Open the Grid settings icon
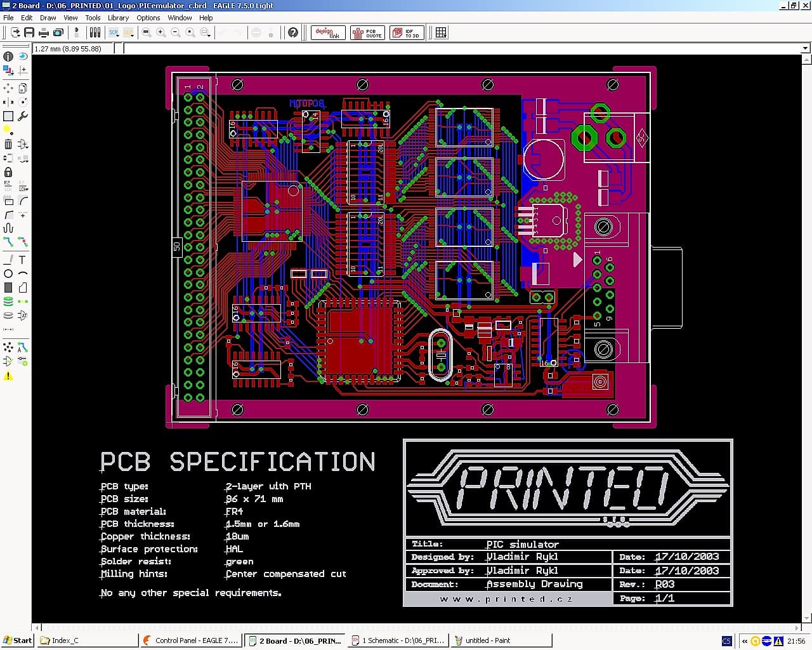Image resolution: width=812 pixels, height=650 pixels. 441,32
